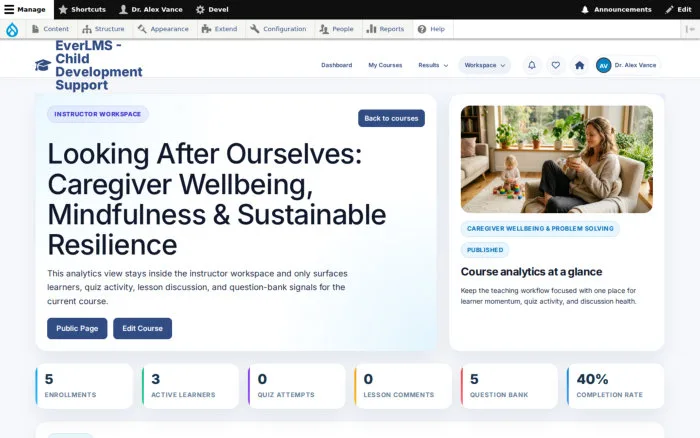Toggle the Manage hamburger menu
700x438 pixels.
tap(25, 9)
